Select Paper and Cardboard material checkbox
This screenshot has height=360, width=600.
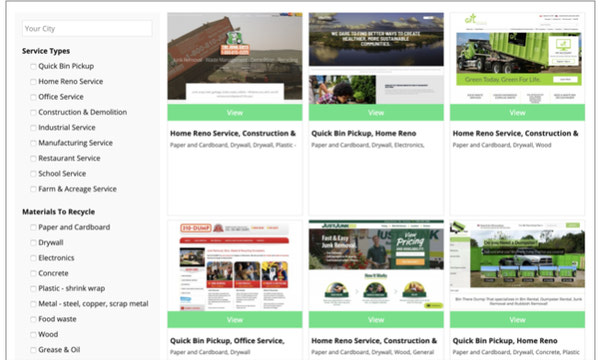pos(33,228)
